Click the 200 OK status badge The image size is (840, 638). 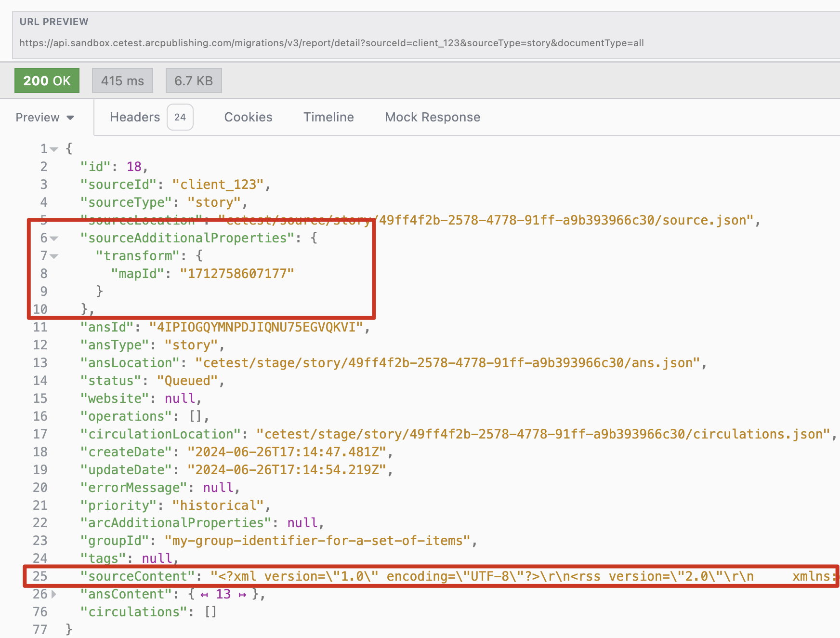[47, 80]
